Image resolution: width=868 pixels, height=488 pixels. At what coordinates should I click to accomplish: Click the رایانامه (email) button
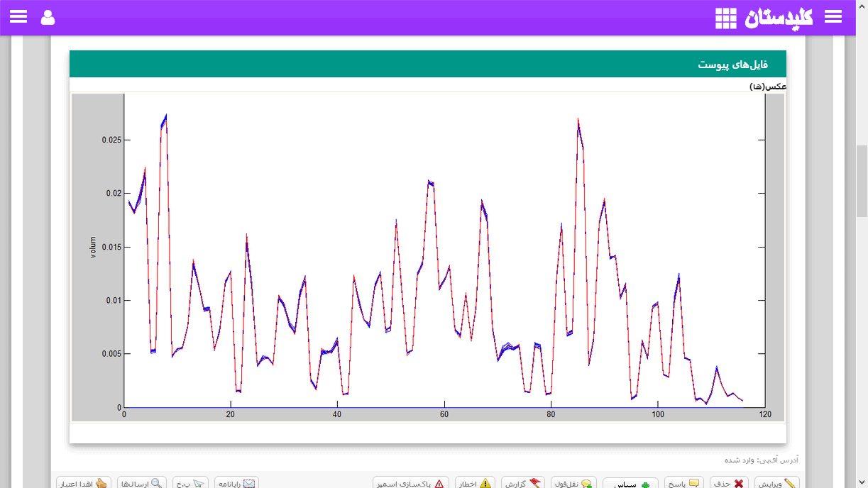(236, 483)
